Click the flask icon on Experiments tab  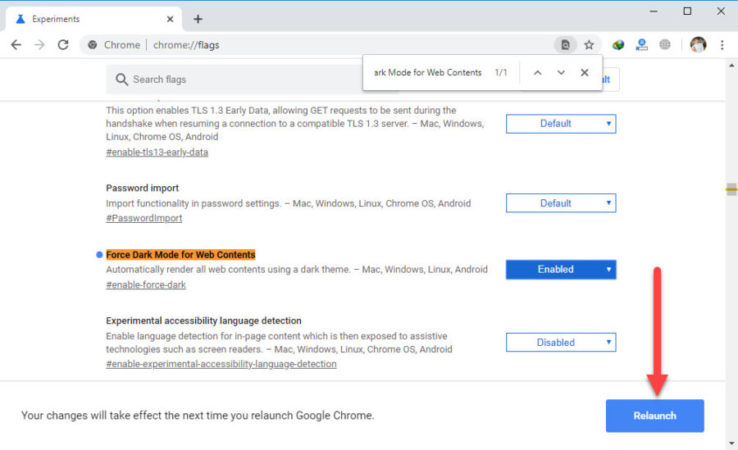[x=20, y=19]
